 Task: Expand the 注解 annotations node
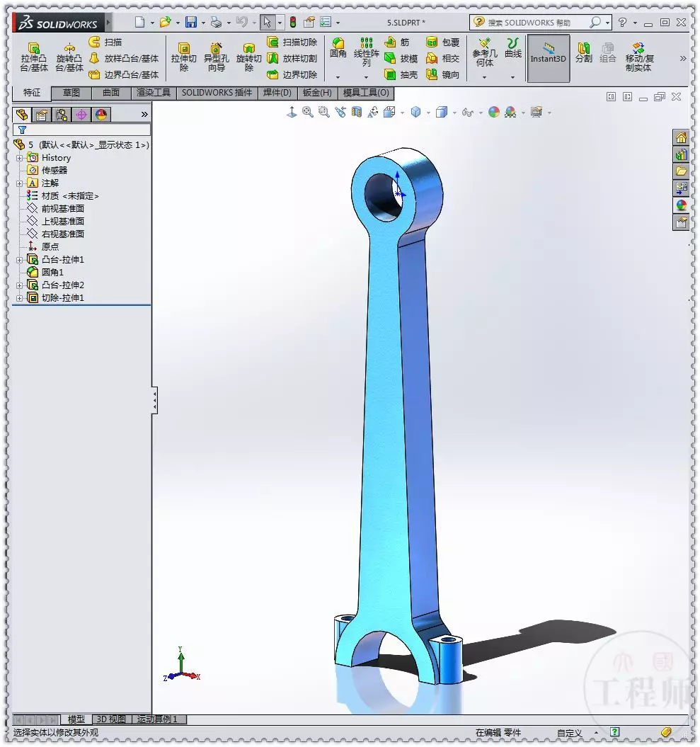(x=20, y=183)
